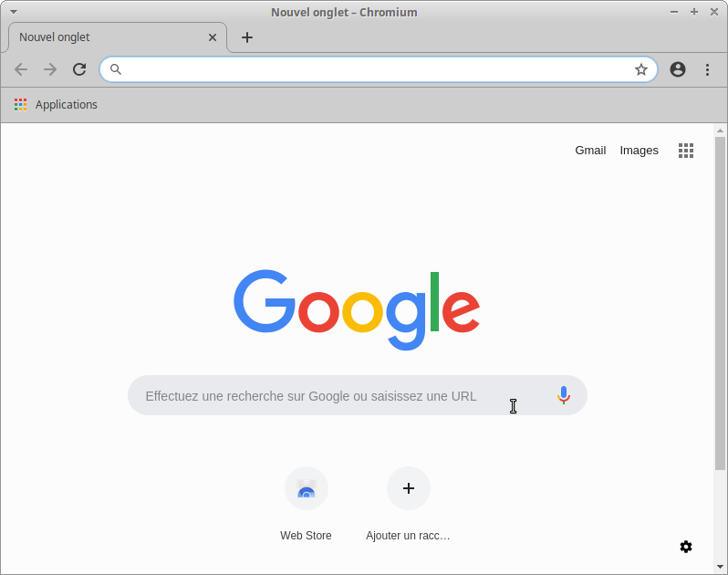
Task: Open the Chromium three-dot menu
Action: pyautogui.click(x=707, y=69)
